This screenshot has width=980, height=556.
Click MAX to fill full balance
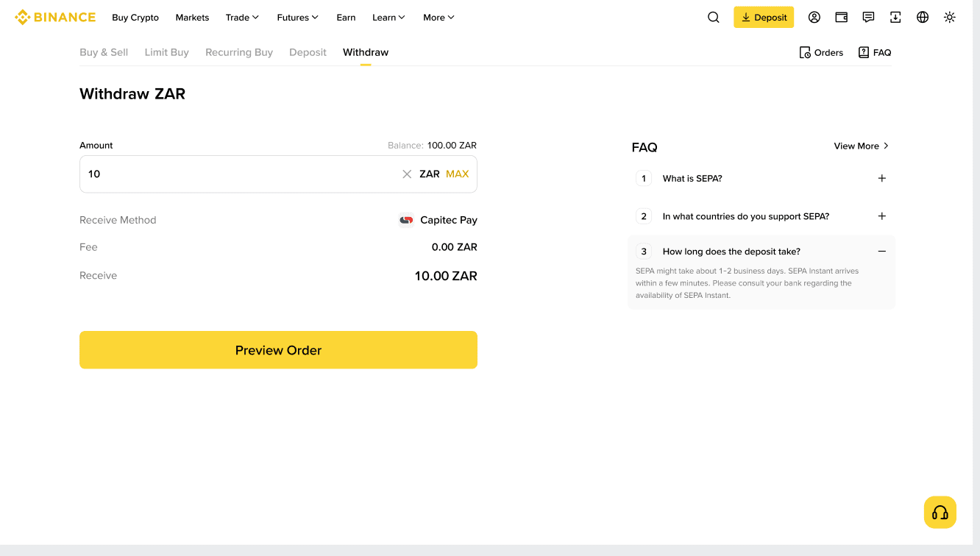point(457,174)
